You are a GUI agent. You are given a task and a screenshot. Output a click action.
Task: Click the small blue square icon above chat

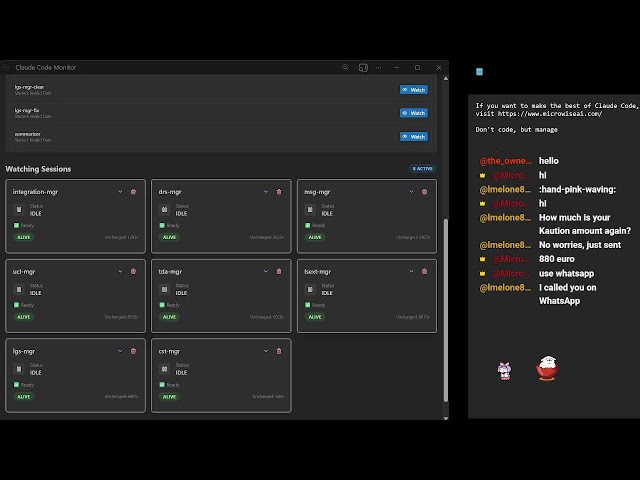click(x=480, y=72)
